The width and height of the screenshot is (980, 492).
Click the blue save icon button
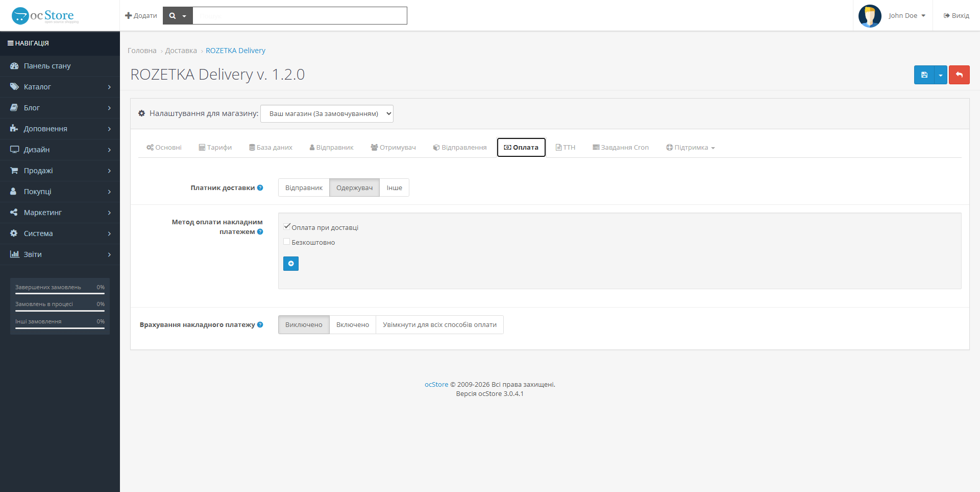[x=924, y=75]
